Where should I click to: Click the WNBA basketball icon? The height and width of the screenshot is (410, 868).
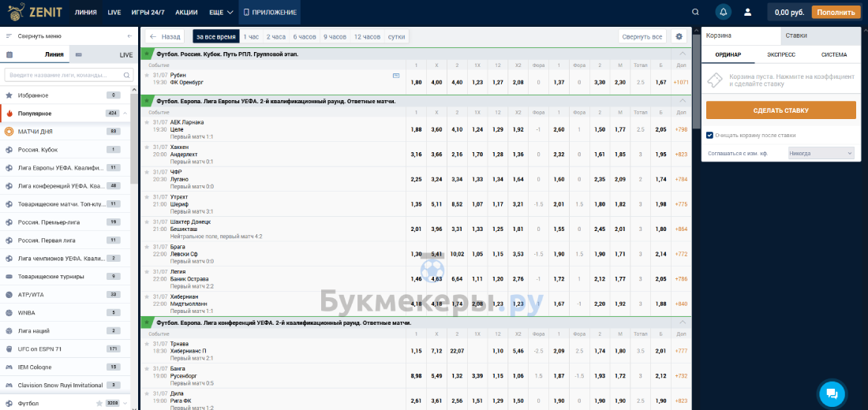coord(9,312)
